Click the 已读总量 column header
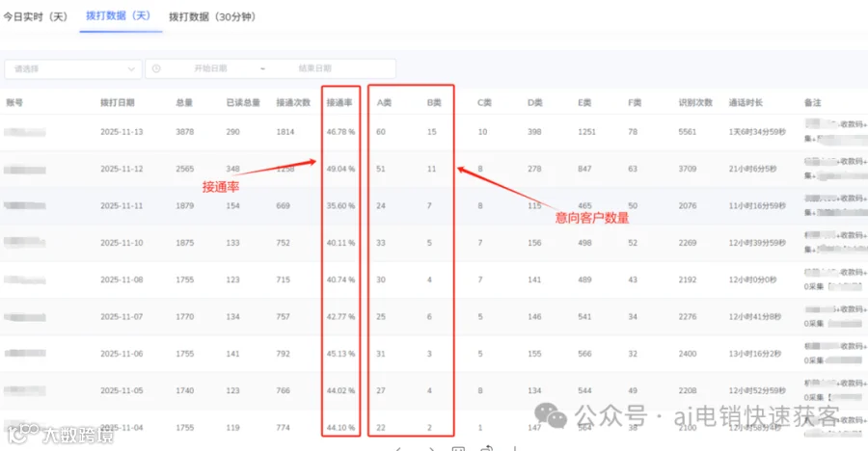Viewport: 868px width, 451px height. tap(243, 102)
